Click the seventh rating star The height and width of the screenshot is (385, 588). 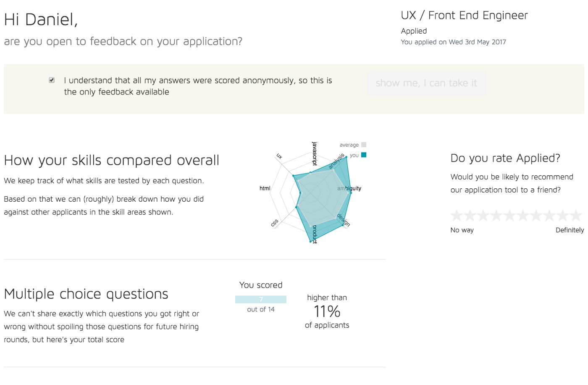(x=536, y=216)
